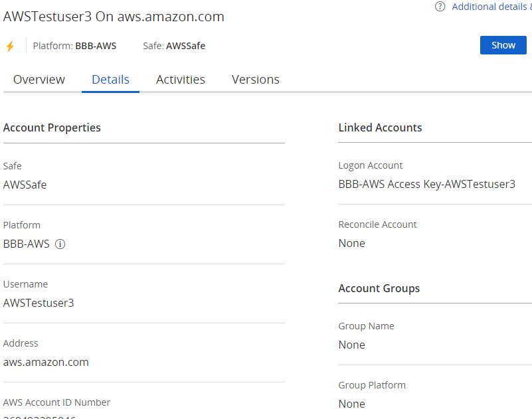Click the AWSSafe value under Safe
532x419 pixels.
(x=25, y=185)
